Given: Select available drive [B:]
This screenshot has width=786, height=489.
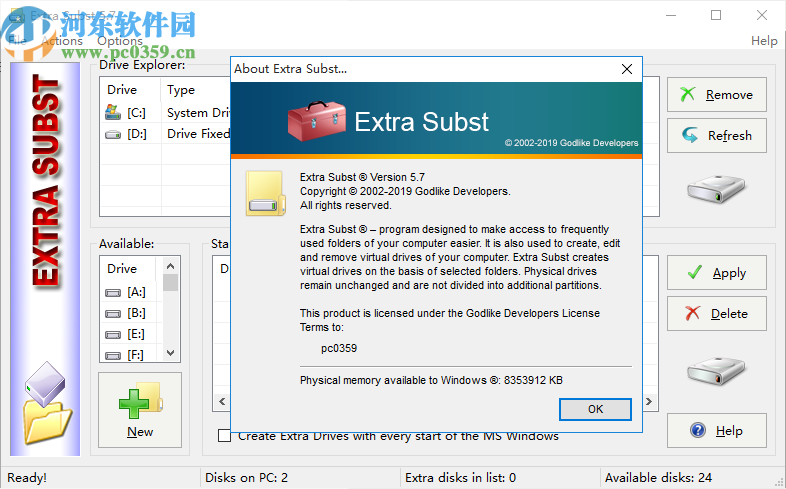Looking at the screenshot, I should point(136,313).
